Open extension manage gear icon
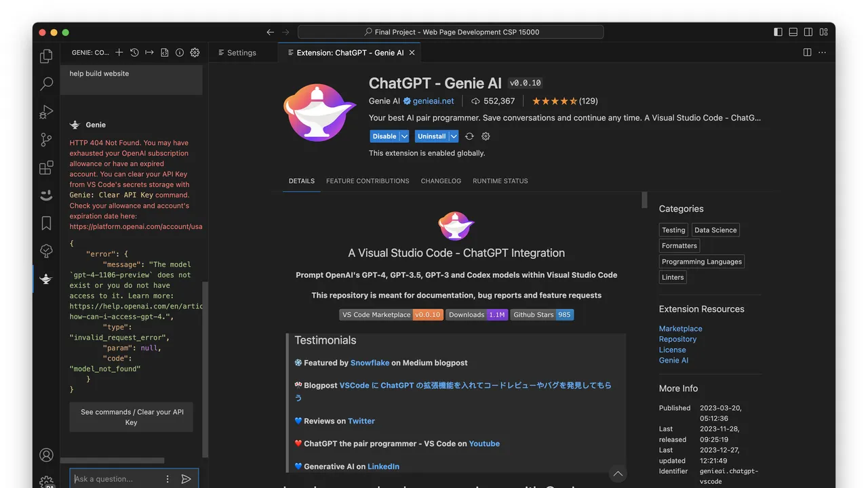868x488 pixels. tap(486, 136)
